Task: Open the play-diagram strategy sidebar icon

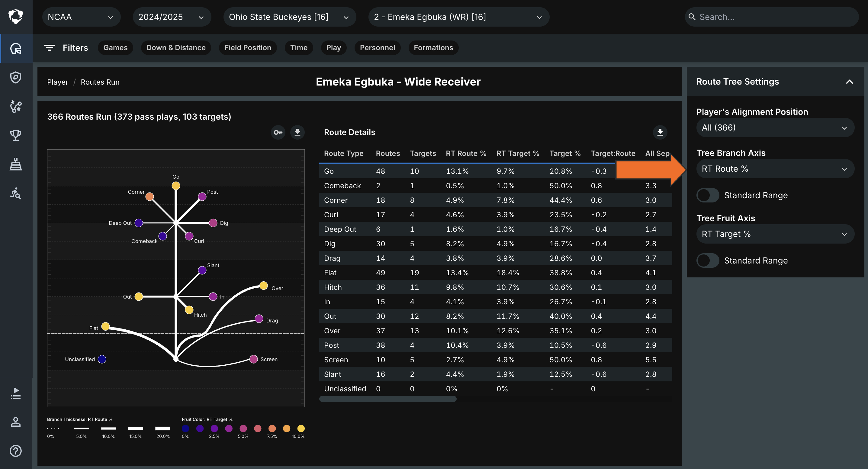Action: [15, 107]
